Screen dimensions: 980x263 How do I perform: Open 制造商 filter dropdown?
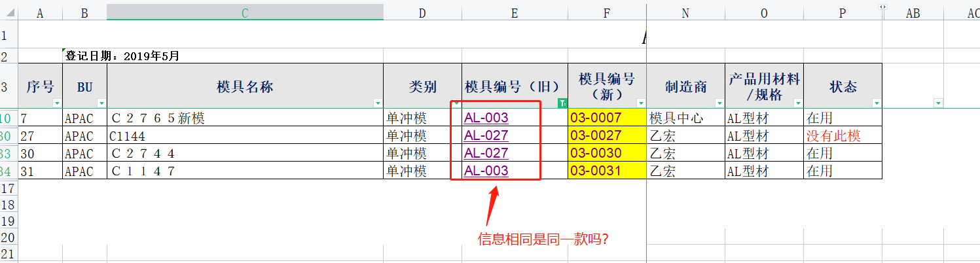click(719, 103)
